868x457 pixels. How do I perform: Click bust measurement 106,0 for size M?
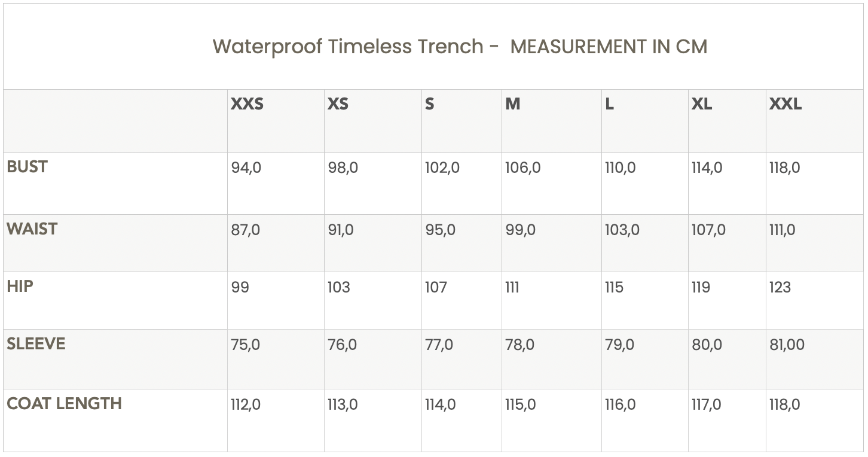coord(522,168)
